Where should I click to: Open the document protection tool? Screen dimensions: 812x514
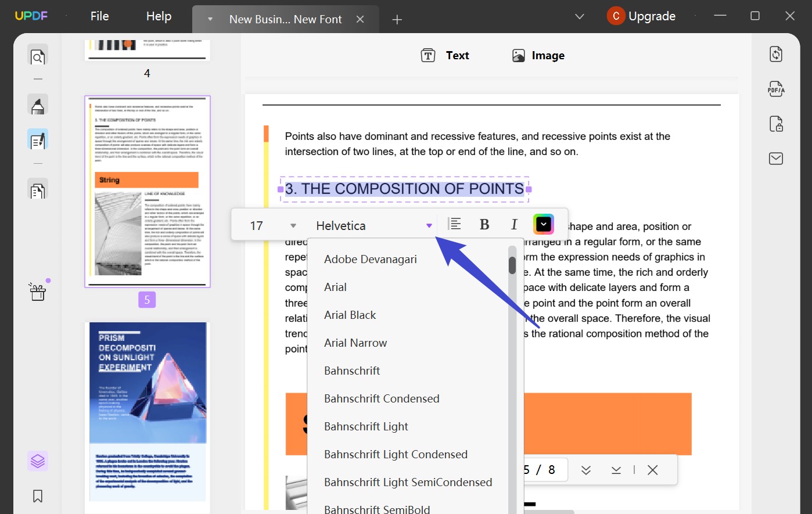click(775, 124)
